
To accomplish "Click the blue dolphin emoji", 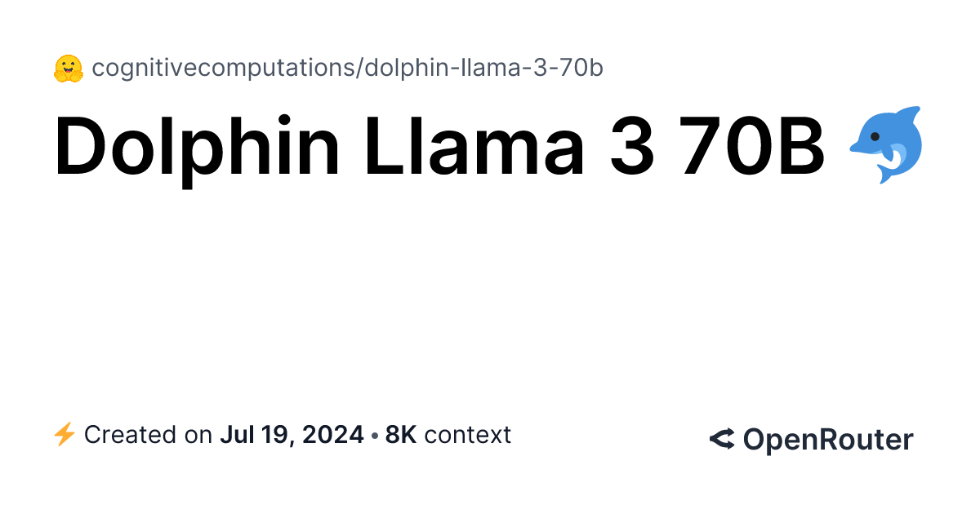I will pos(885,145).
